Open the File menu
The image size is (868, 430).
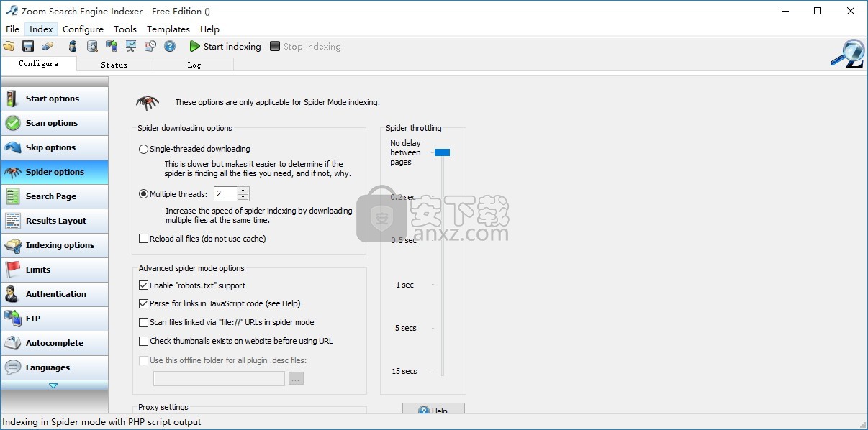point(12,29)
